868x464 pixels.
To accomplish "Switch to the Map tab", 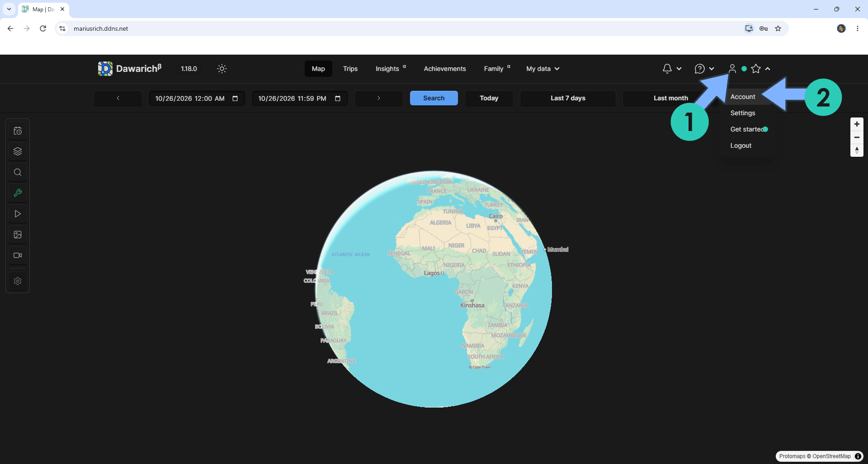I will (318, 69).
